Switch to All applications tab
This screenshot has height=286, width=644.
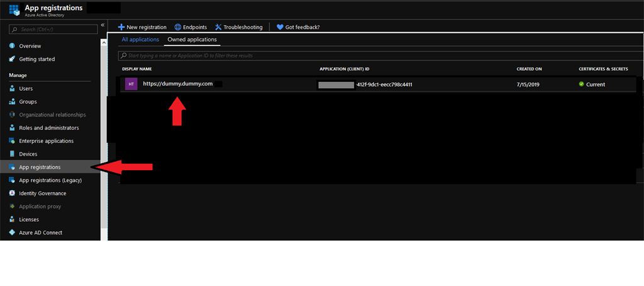tap(140, 40)
